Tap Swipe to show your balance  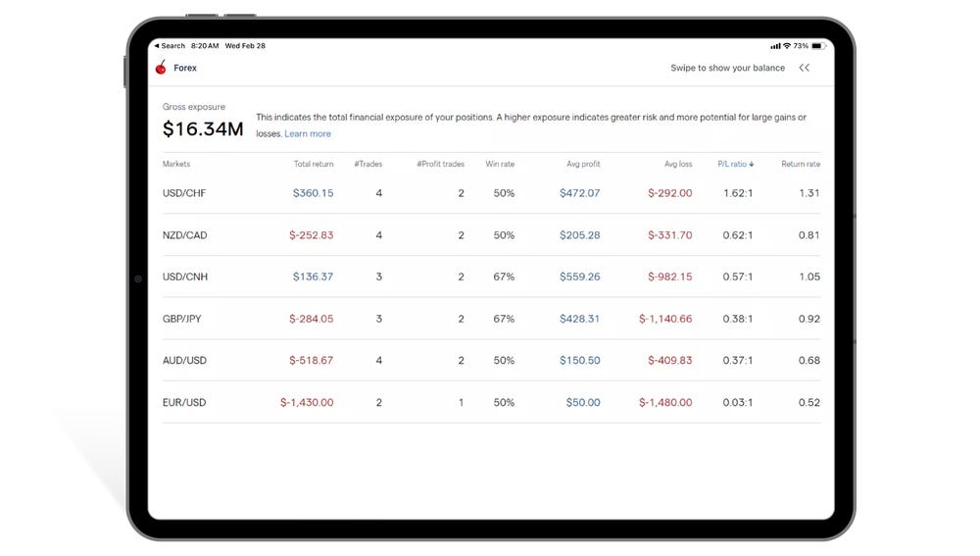click(x=727, y=68)
